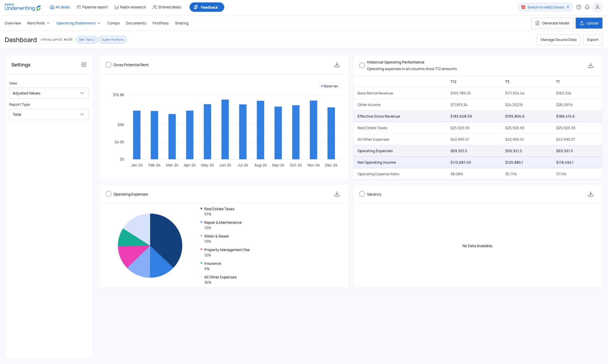Image resolution: width=608 pixels, height=364 pixels.
Task: Open Shared deals
Action: (x=167, y=7)
